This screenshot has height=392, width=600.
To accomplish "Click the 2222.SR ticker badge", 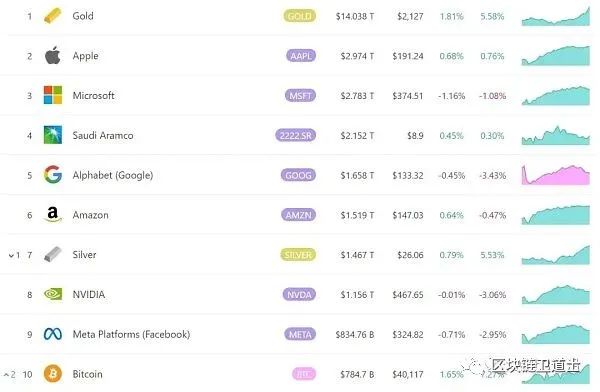I will tap(295, 136).
